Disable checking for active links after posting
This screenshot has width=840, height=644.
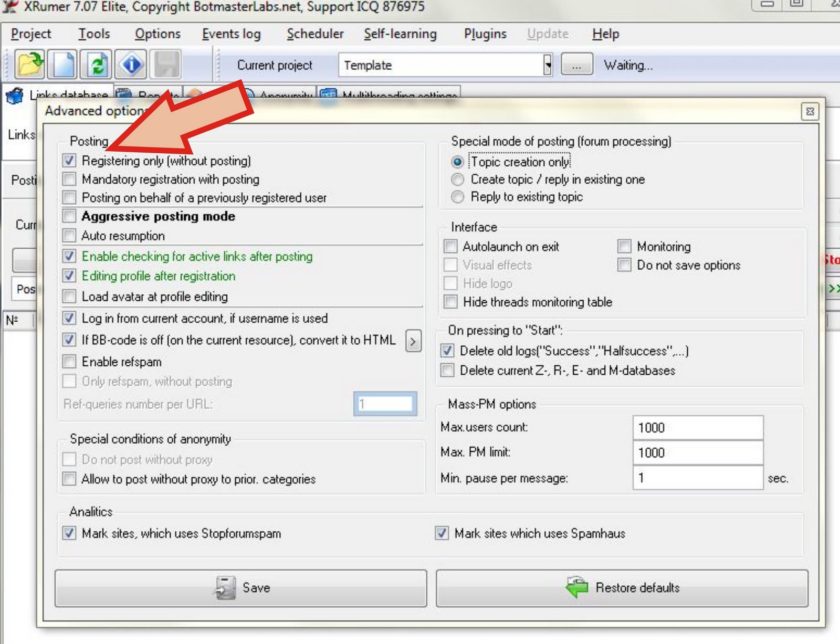coord(69,256)
